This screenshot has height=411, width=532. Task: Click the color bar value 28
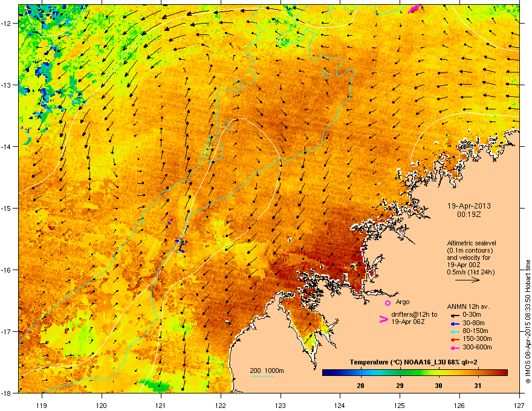click(360, 386)
